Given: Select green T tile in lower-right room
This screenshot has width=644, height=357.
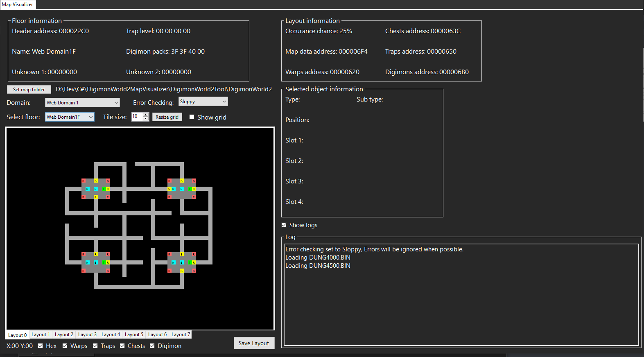Looking at the screenshot, I should tap(190, 262).
